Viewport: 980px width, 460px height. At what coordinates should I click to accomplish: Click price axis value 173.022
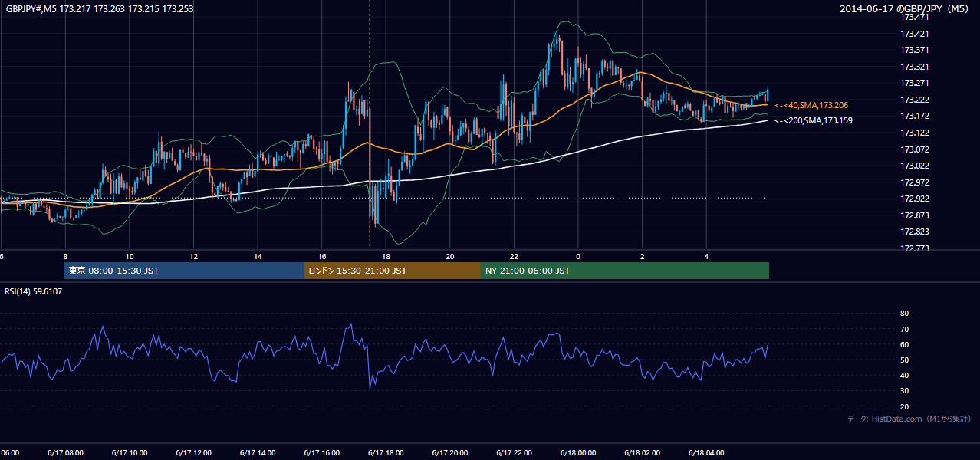point(913,166)
